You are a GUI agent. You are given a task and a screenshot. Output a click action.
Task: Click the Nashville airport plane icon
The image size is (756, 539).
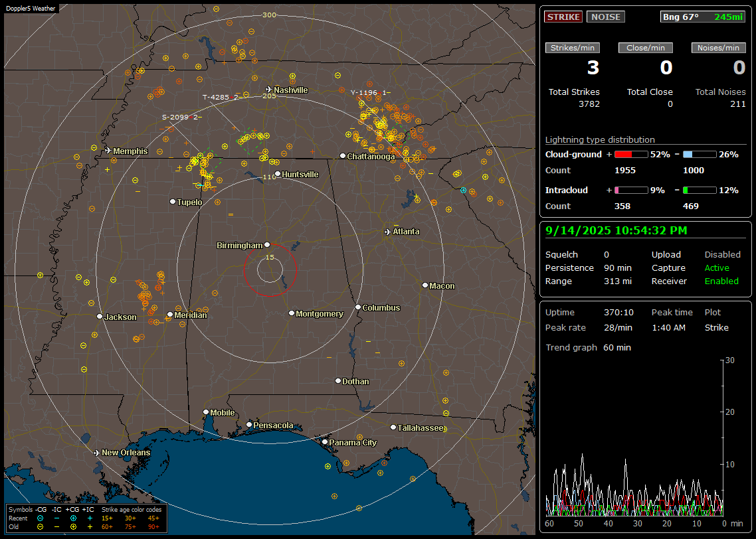[x=268, y=90]
